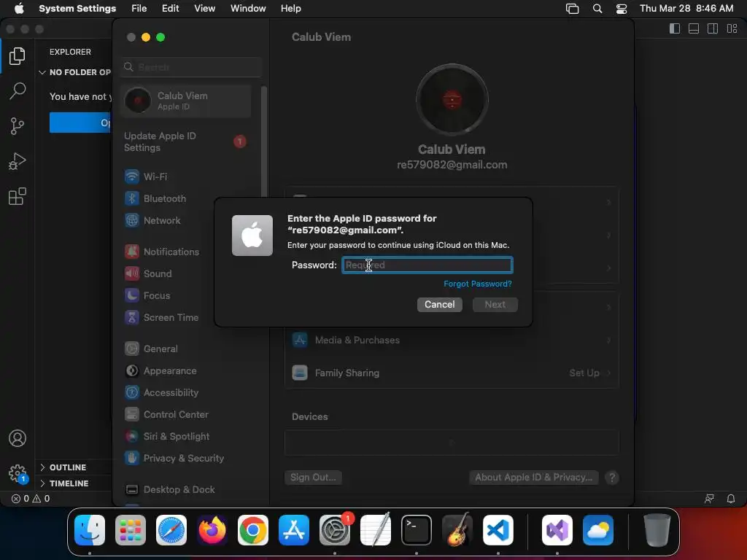Open the VS Code Explorer view icon
The height and width of the screenshot is (560, 747).
[x=18, y=55]
